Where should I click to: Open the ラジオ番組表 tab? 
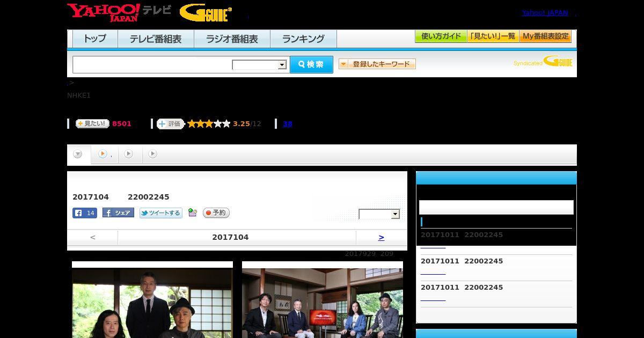232,39
